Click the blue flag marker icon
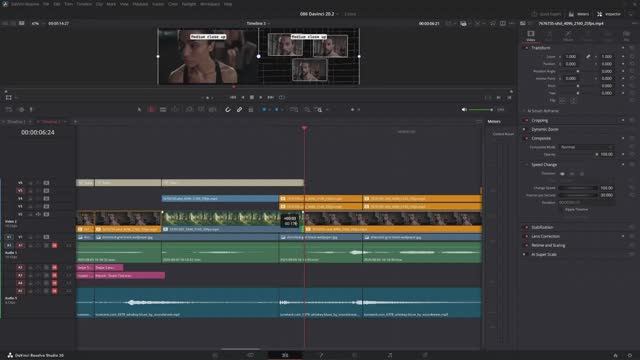Screen dimensions: 640x360 pyautogui.click(x=264, y=109)
